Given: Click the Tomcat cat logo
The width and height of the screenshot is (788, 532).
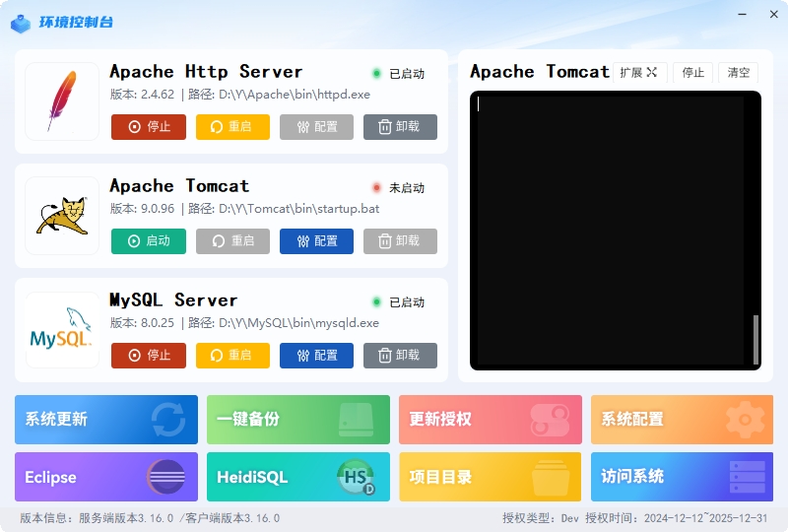Looking at the screenshot, I should tap(62, 215).
